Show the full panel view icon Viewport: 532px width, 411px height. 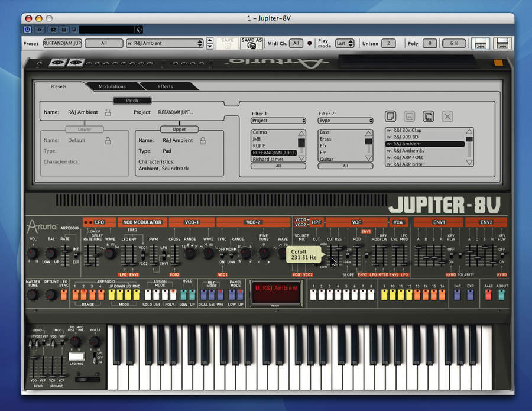pyautogui.click(x=502, y=43)
